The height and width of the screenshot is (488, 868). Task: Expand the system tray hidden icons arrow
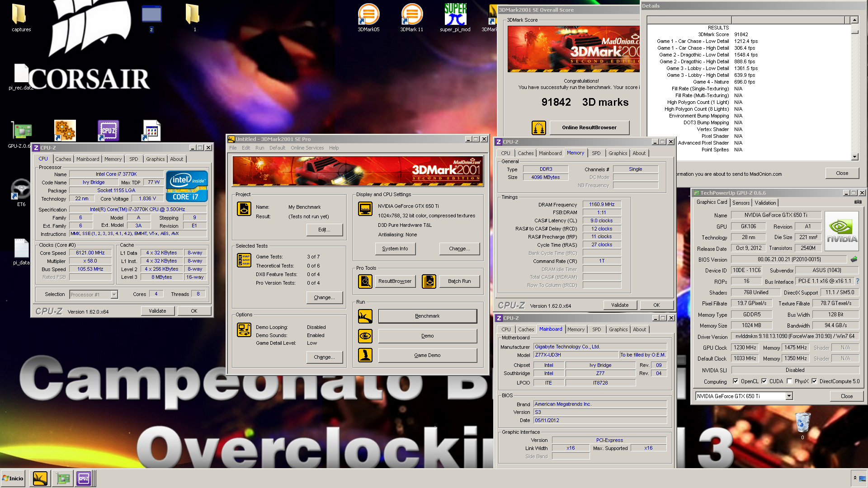(855, 478)
